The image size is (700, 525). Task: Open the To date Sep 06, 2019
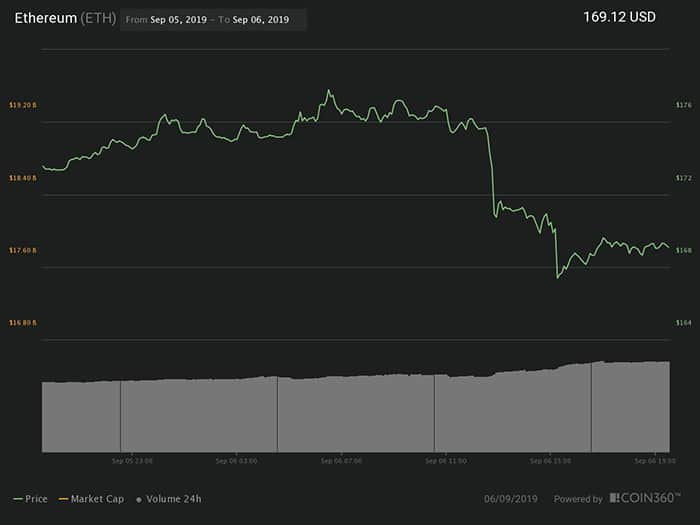click(261, 20)
